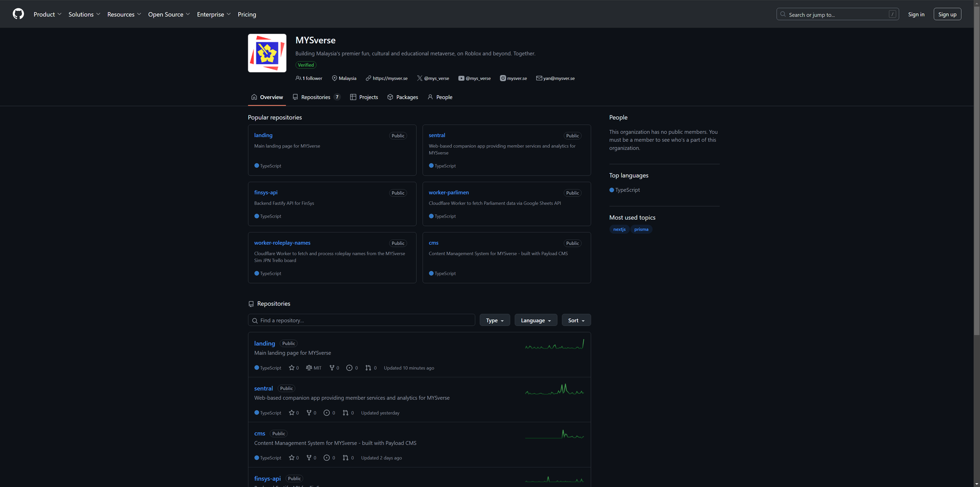Expand the Open Source menu
This screenshot has width=980, height=487.
[x=169, y=14]
